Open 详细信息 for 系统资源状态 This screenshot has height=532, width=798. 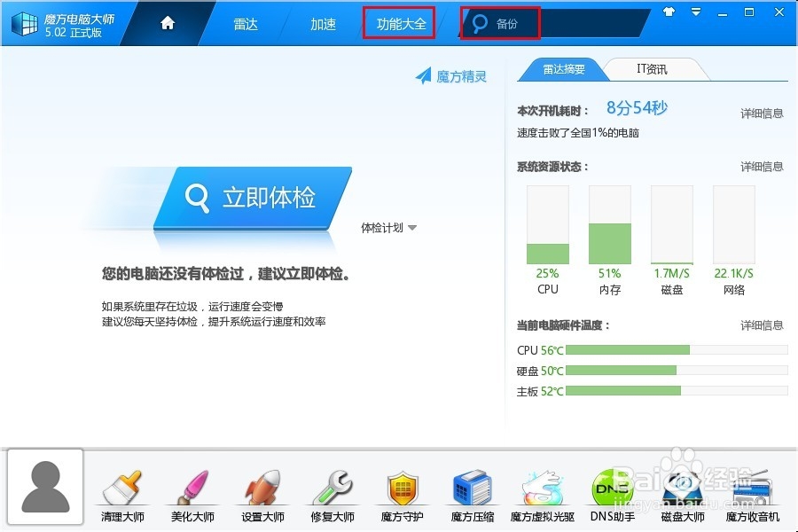[x=762, y=167]
